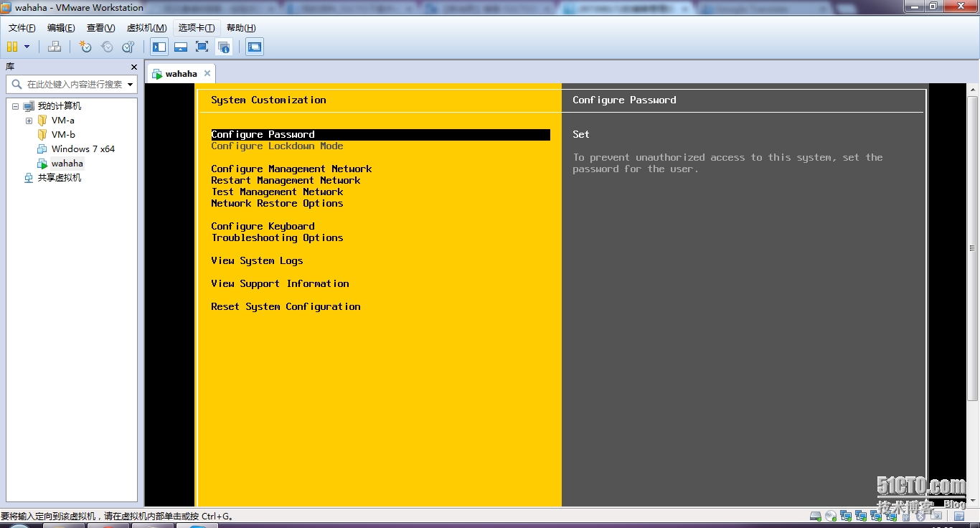980x528 pixels.
Task: Collapse the 我的计算机 tree node
Action: 15,106
